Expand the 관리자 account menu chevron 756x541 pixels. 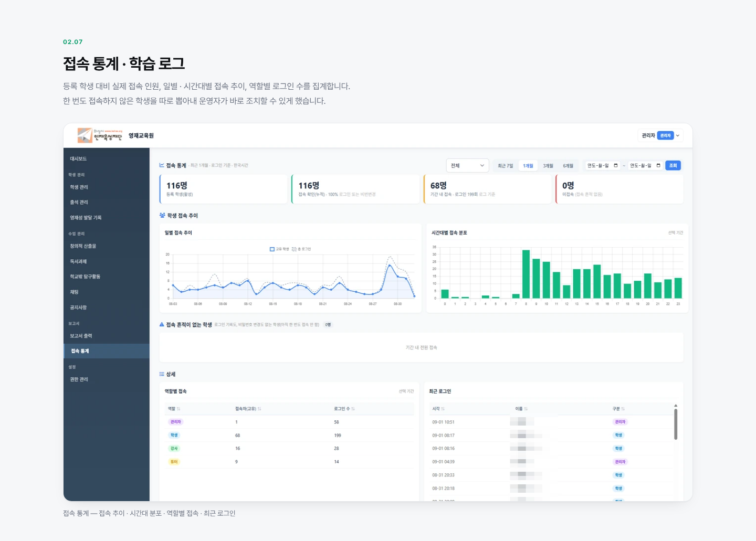tap(678, 135)
